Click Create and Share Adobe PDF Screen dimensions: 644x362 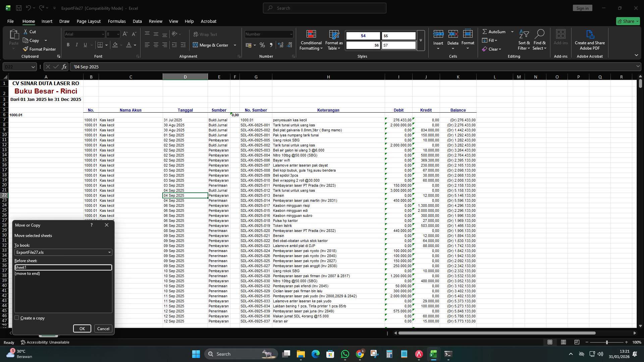(x=590, y=40)
